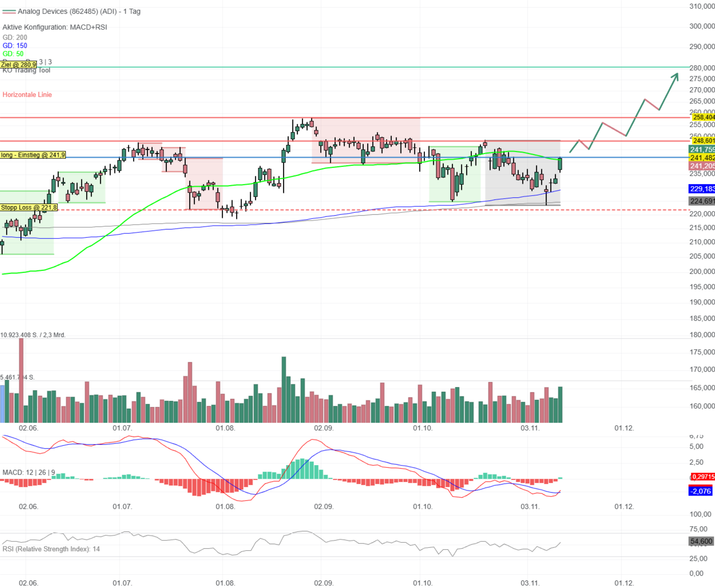Open RSI (Relative Strength Index): 14 label
The width and height of the screenshot is (715, 588).
pyautogui.click(x=51, y=549)
